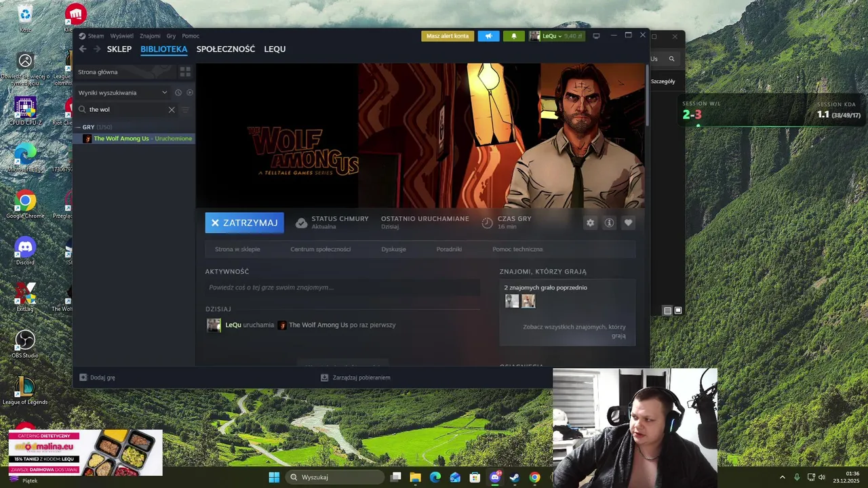Go to the SPOŁECZNOŚĆ tab
Screen dimensions: 868x488
click(226, 49)
